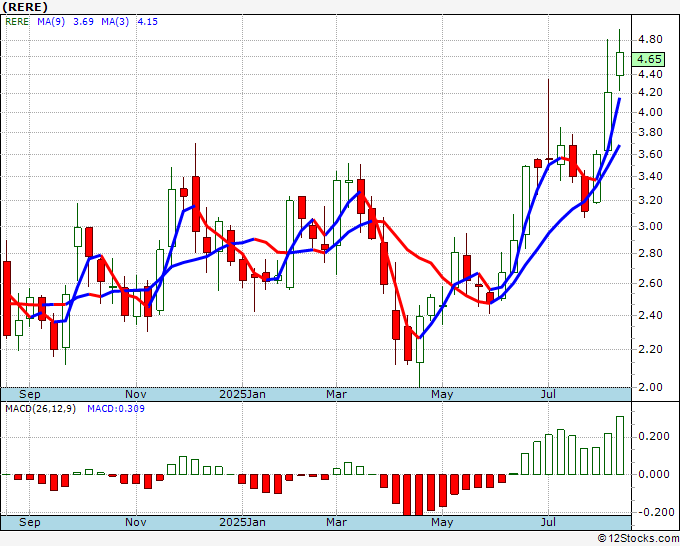Select the 4.00 price axis label
This screenshot has width=680, height=546.
pos(650,112)
